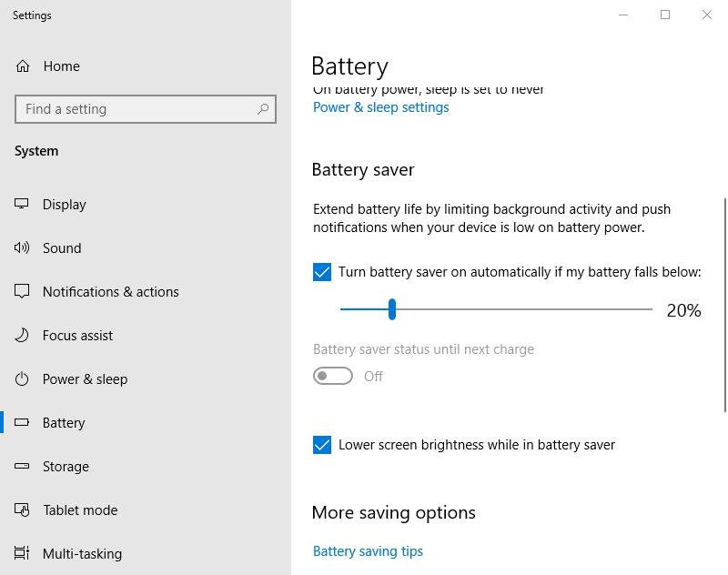Click the search magnifier icon
The image size is (728, 575).
tap(263, 109)
